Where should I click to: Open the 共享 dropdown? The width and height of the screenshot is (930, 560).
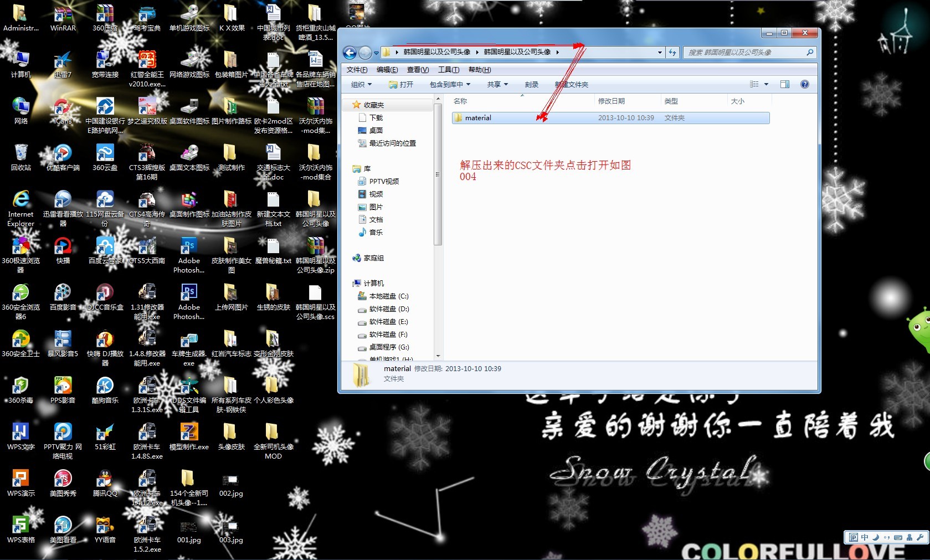tap(497, 85)
